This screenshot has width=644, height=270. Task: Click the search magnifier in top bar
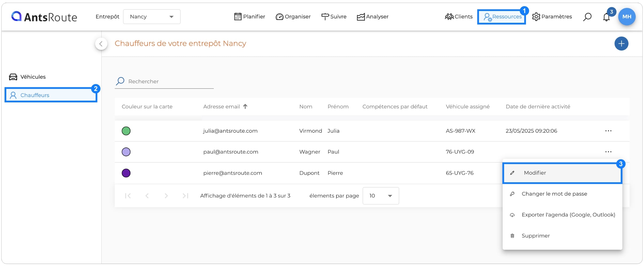587,17
